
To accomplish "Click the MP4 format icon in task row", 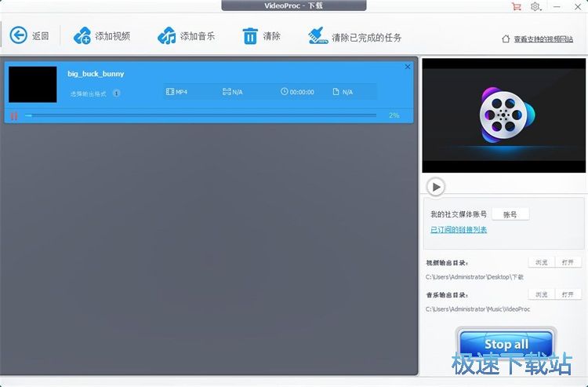I will coord(170,92).
